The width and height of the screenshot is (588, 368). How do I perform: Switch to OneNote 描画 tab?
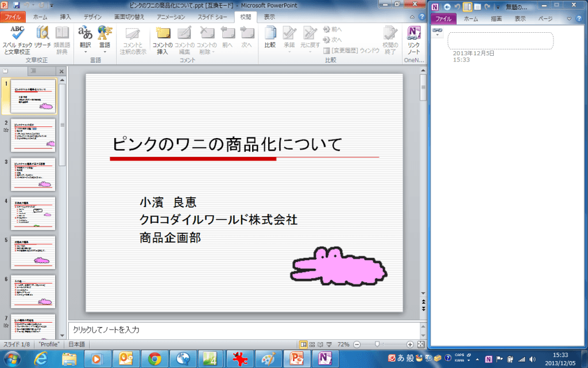pos(497,19)
